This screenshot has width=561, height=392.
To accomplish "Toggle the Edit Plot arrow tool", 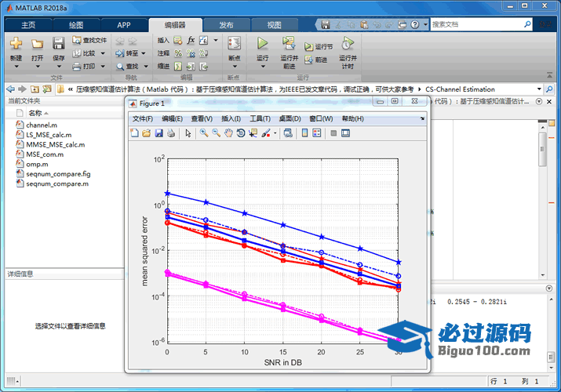I will [188, 133].
